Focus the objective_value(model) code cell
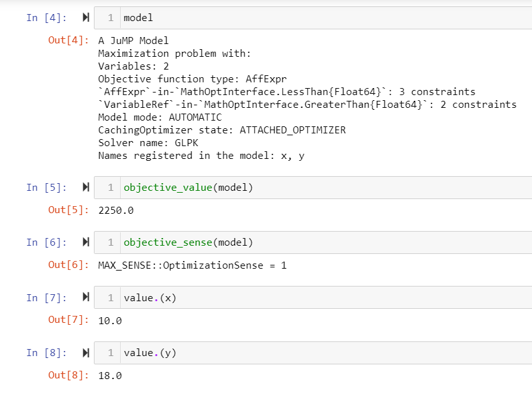Screen dimensions: 532x395 coord(319,188)
